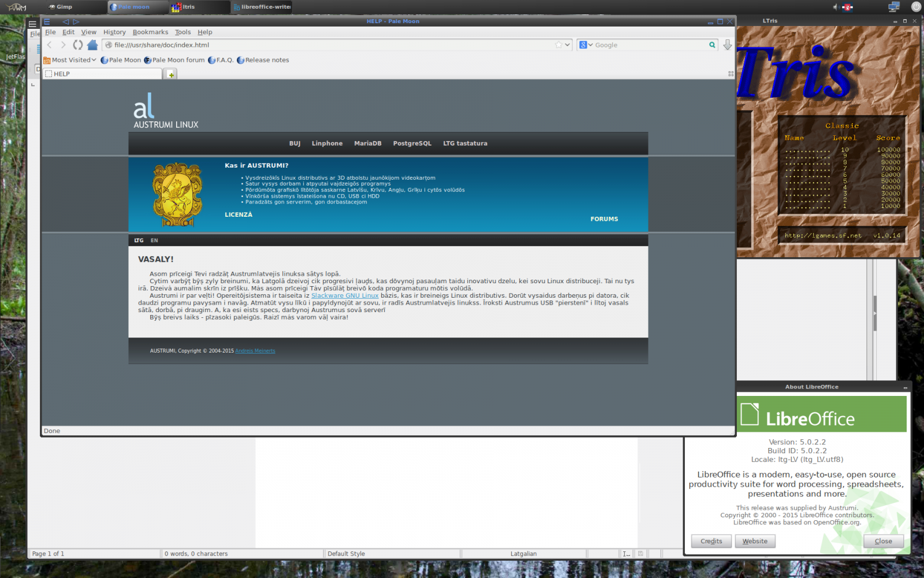Open the View menu in Pale Moon
This screenshot has height=578, width=924.
(x=88, y=32)
